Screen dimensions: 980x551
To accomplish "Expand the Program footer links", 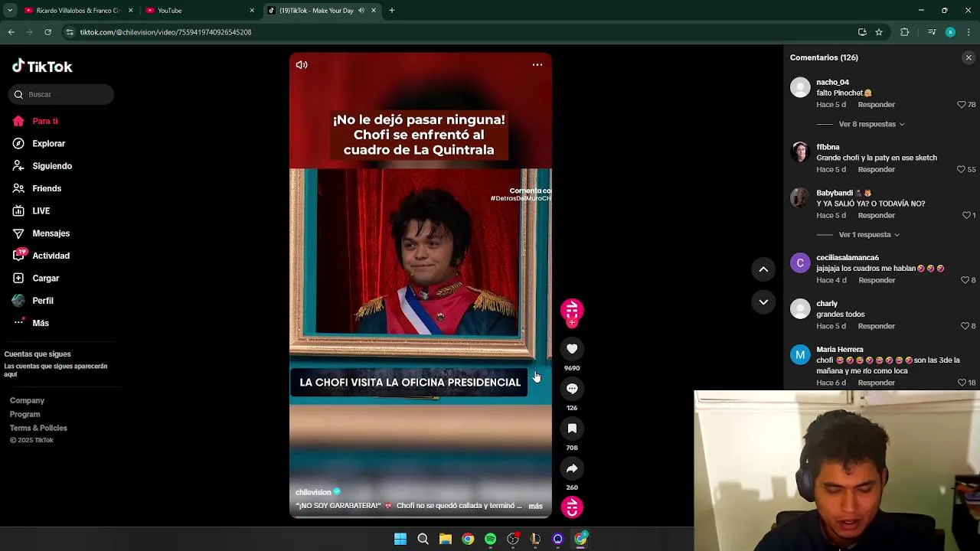I will coord(24,415).
